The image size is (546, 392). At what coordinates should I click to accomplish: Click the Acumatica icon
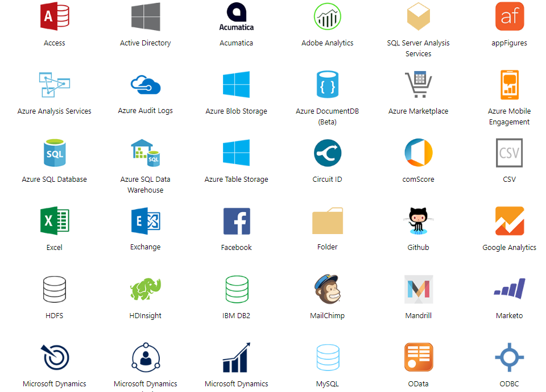pos(237,16)
